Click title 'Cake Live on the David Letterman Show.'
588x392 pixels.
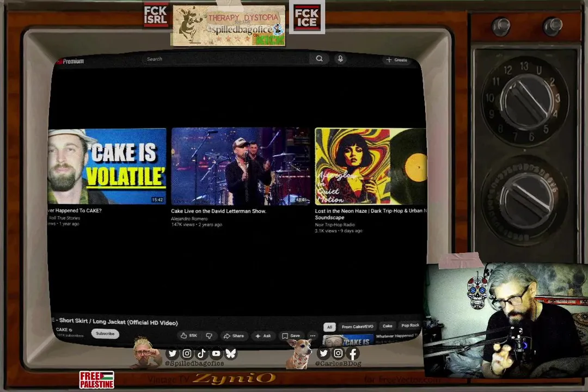point(218,211)
